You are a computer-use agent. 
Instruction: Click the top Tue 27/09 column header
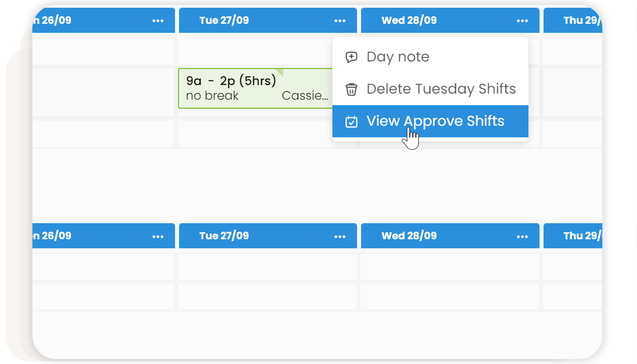pyautogui.click(x=224, y=20)
